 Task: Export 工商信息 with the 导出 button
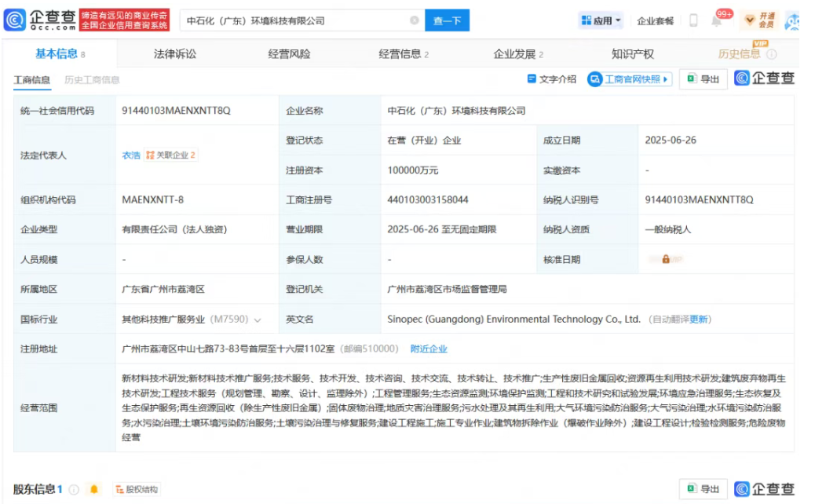(x=703, y=79)
